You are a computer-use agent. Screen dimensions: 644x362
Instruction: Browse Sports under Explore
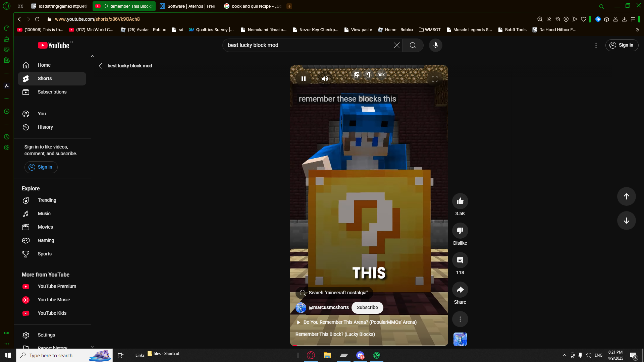(x=52, y=254)
